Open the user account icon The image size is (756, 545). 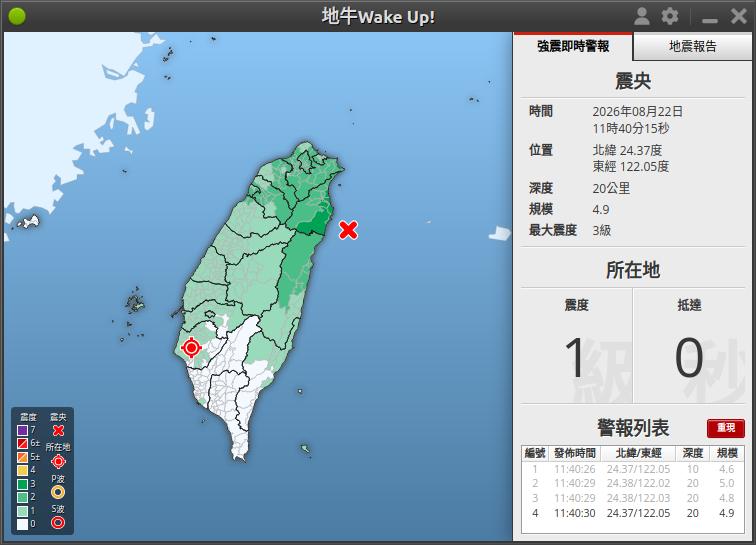pos(641,16)
